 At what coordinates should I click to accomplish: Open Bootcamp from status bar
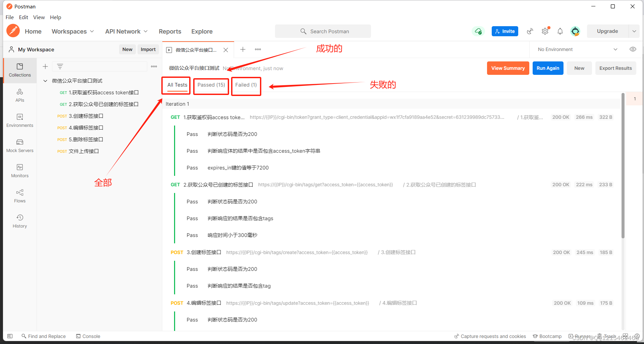(547, 336)
